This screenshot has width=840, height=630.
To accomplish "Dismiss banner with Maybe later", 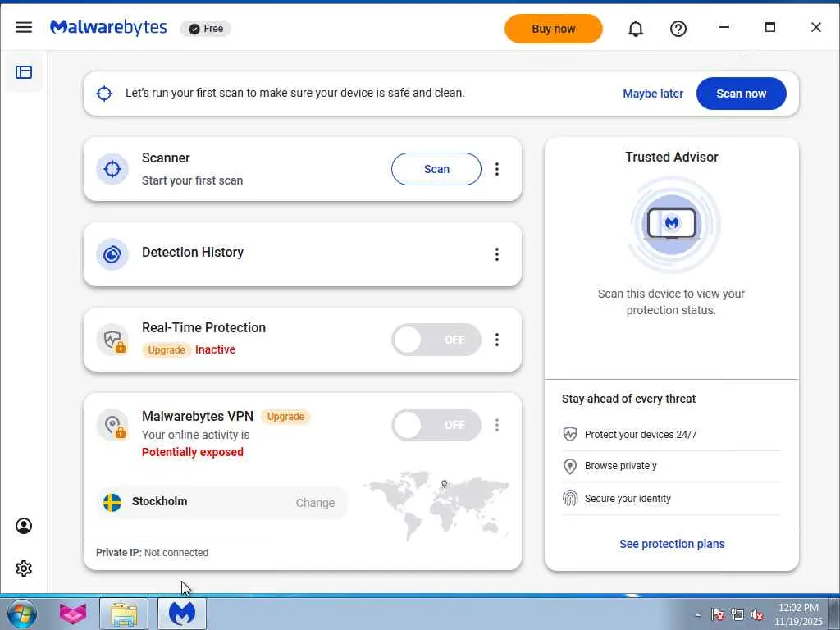I will pyautogui.click(x=653, y=94).
